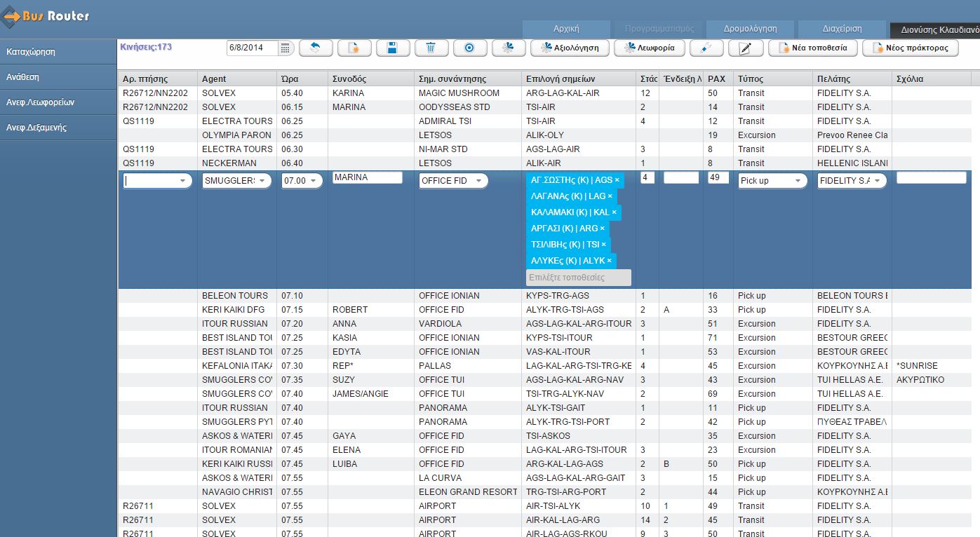Click the ELEON GRAND RESORT cell
Viewport: 980px width, 537px height.
468,492
